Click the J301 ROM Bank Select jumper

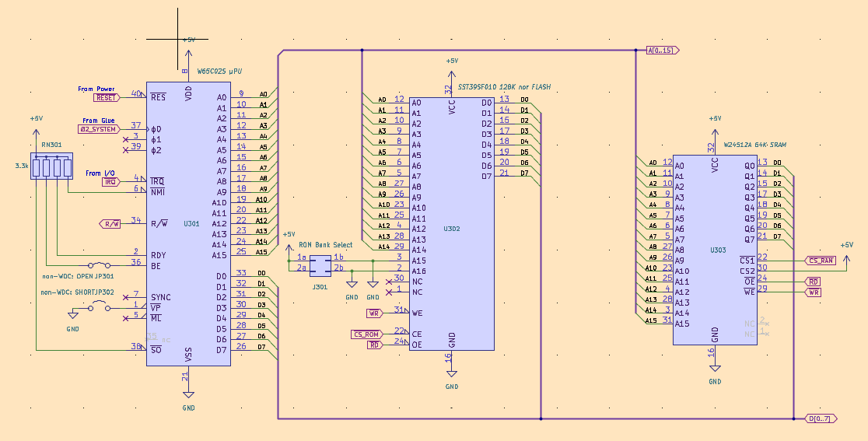pos(320,266)
